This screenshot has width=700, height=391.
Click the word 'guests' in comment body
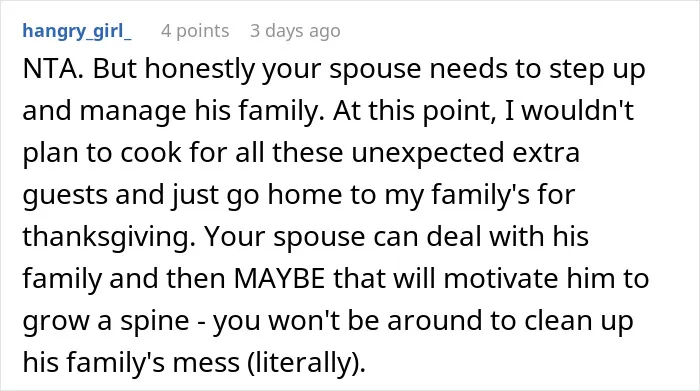point(65,196)
